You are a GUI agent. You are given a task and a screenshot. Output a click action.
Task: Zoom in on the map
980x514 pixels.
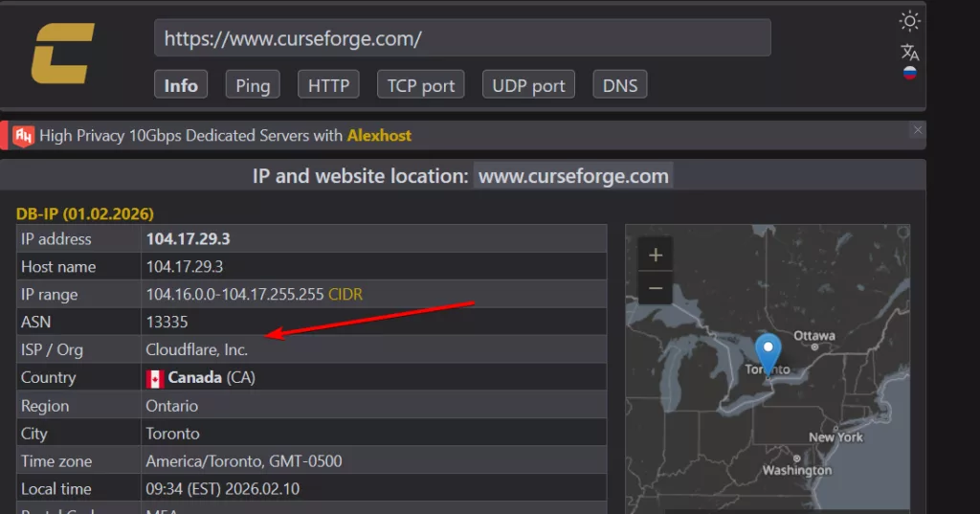655,255
